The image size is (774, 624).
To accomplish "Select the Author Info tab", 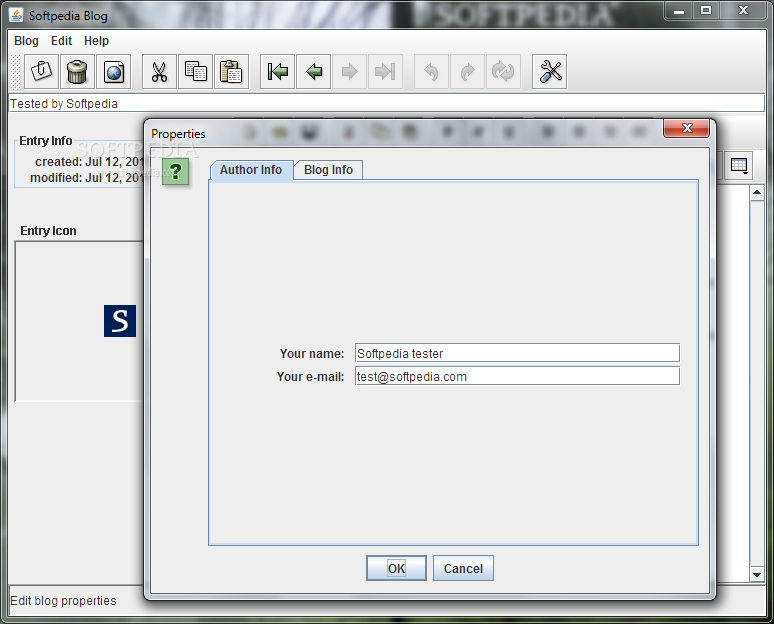I will [x=251, y=170].
